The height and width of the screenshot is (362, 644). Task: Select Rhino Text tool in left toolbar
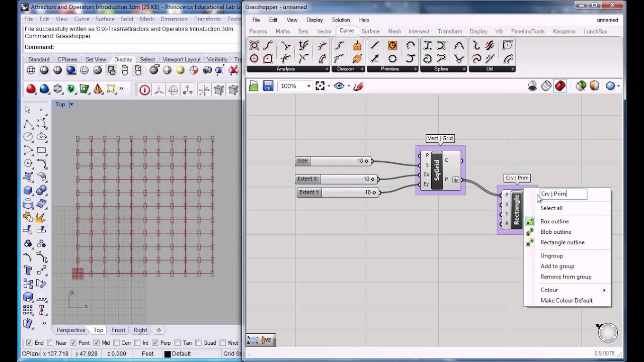click(x=28, y=270)
